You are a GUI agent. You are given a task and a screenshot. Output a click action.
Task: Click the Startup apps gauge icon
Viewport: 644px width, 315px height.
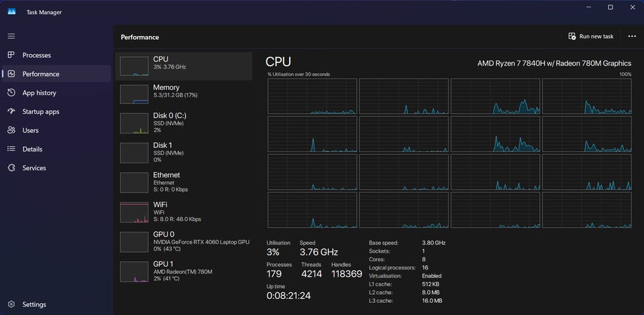click(x=11, y=111)
